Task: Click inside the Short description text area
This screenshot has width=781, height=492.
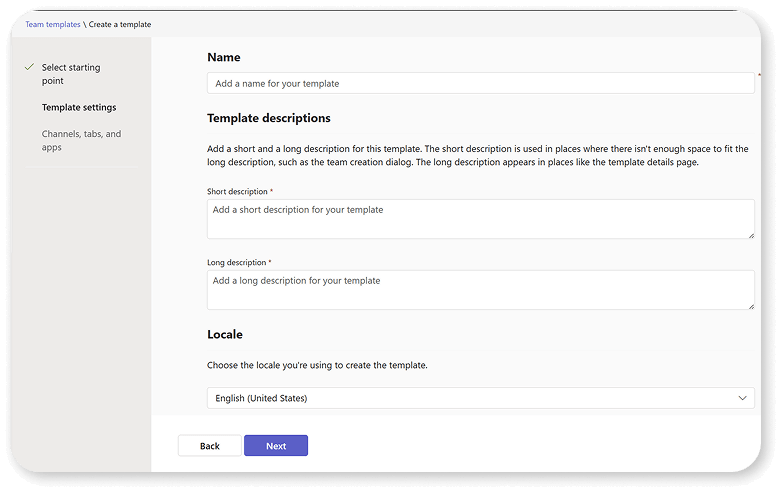Action: 481,219
